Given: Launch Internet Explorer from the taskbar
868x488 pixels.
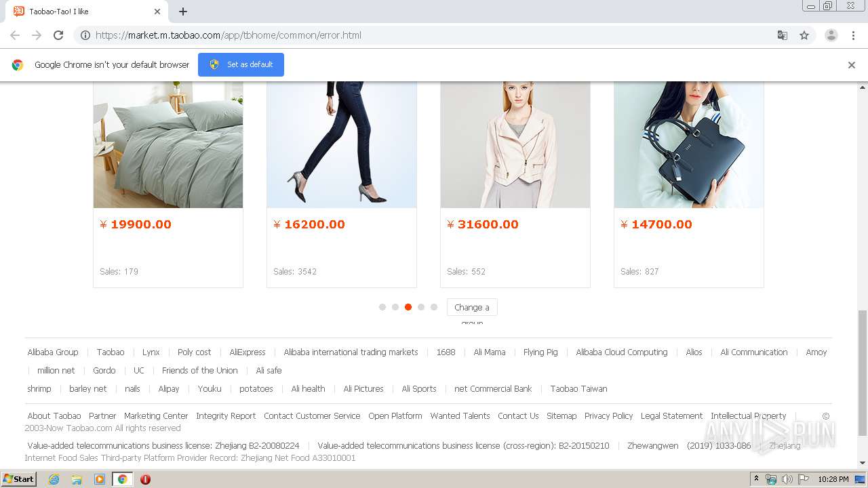Looking at the screenshot, I should pyautogui.click(x=54, y=479).
